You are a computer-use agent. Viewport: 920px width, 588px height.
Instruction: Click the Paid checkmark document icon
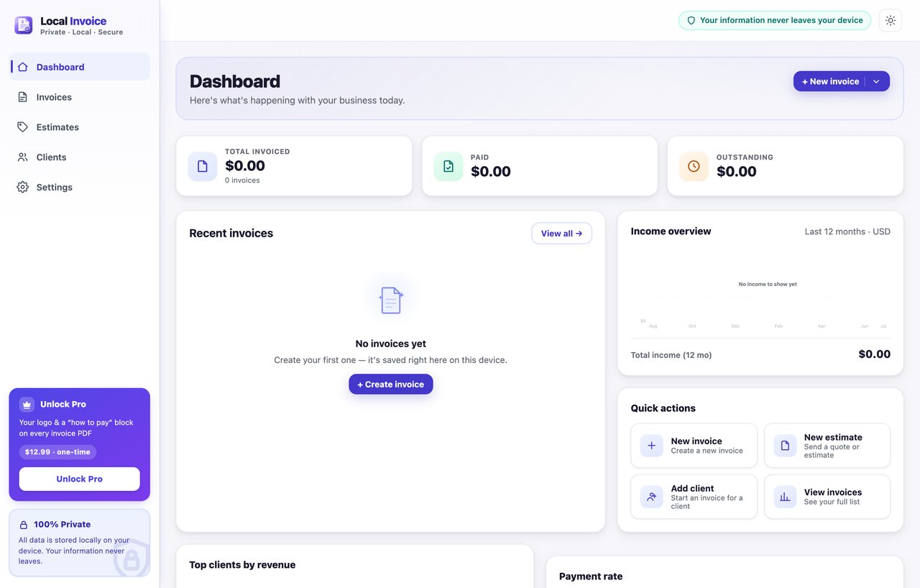448,166
